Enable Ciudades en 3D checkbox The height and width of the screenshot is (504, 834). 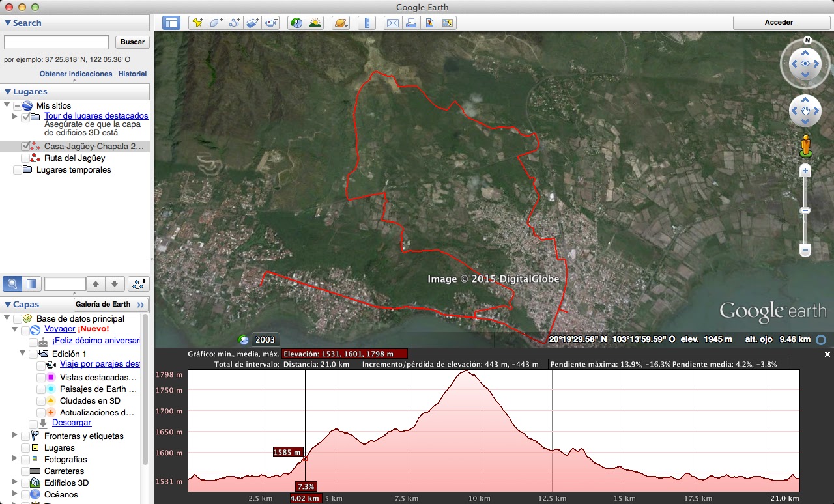coord(41,401)
